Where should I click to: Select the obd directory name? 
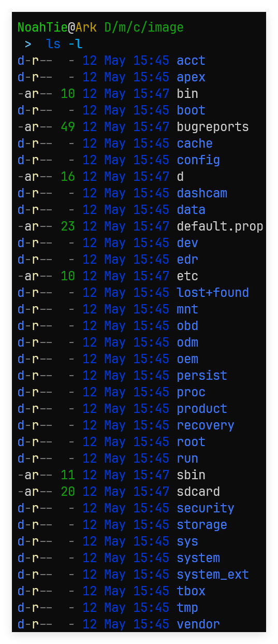pos(187,326)
